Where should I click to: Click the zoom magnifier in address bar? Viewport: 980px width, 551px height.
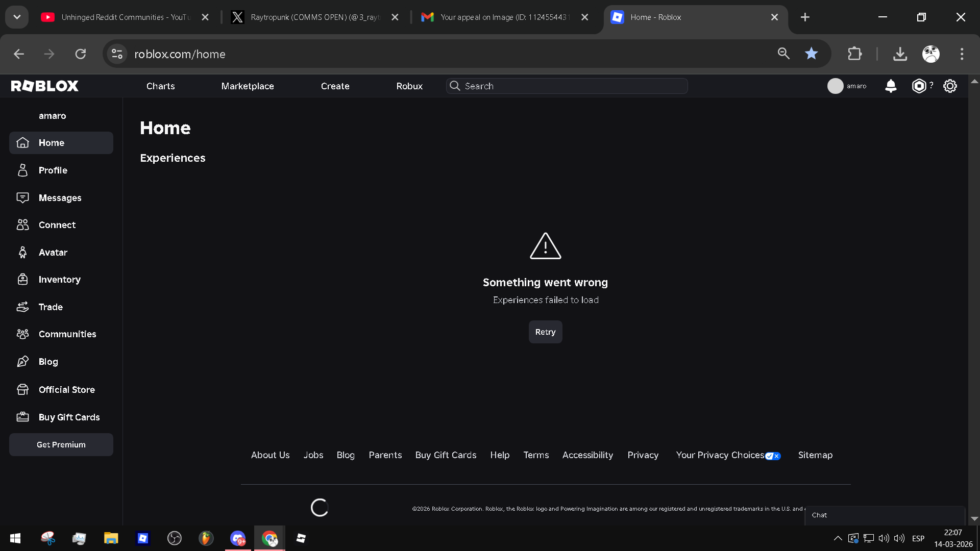pos(783,54)
